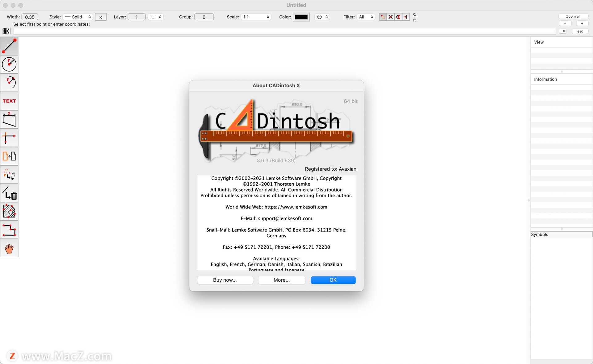Toggle the circle center snap filter
Screen dimensions: 593x364
[x=398, y=17]
